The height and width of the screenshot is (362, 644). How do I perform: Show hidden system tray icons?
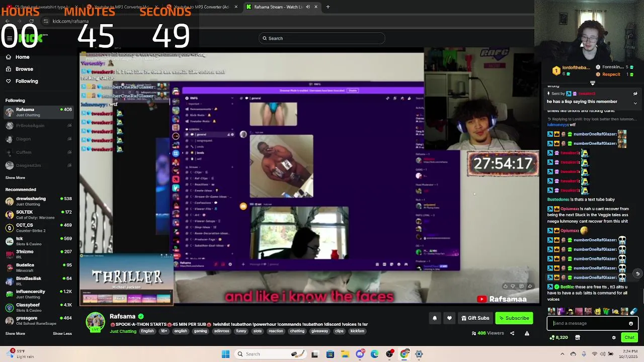[562, 354]
